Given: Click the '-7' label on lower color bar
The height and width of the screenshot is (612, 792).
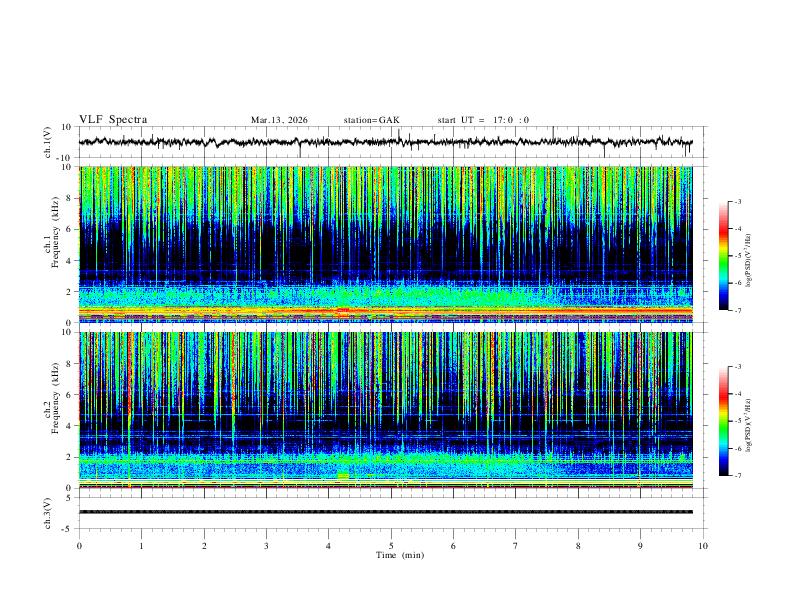Looking at the screenshot, I should [x=737, y=476].
